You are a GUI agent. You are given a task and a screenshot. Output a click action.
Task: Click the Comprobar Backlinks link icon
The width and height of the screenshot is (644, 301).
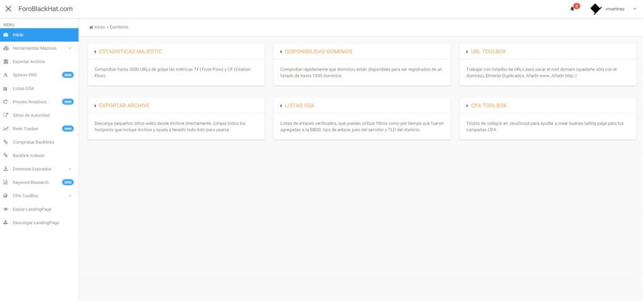tap(6, 142)
